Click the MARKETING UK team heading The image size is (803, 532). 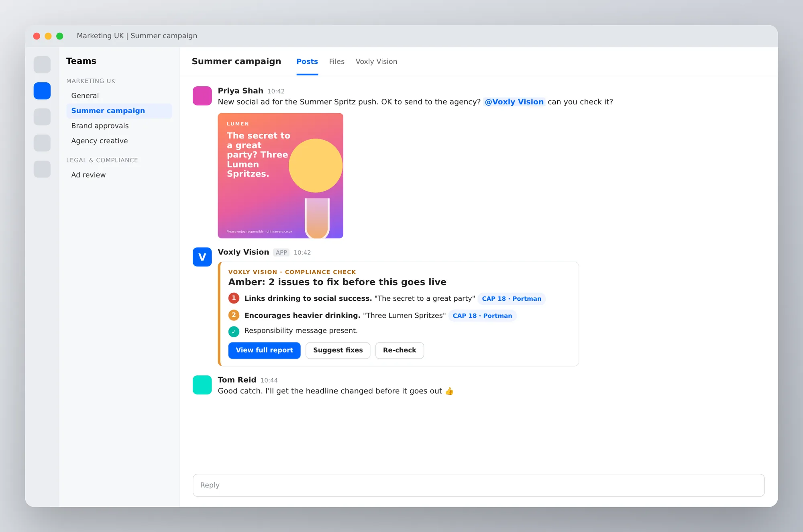[91, 81]
